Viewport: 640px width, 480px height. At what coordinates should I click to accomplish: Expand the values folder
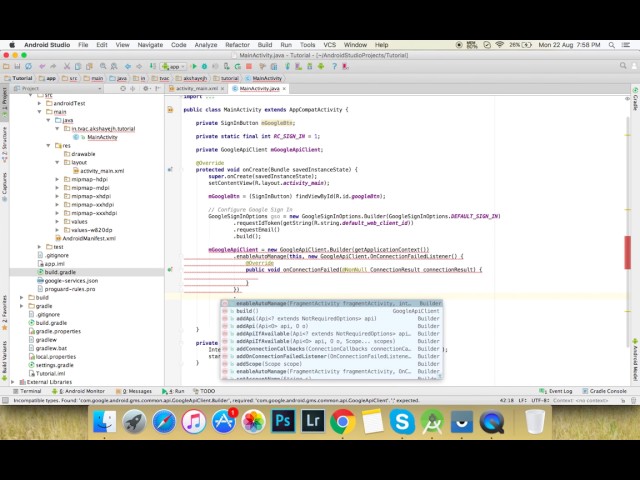point(57,222)
